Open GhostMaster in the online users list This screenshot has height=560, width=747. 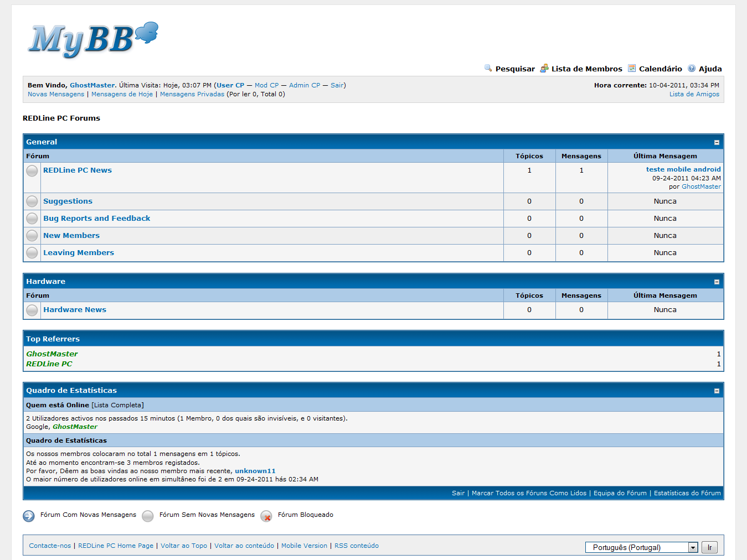[75, 427]
